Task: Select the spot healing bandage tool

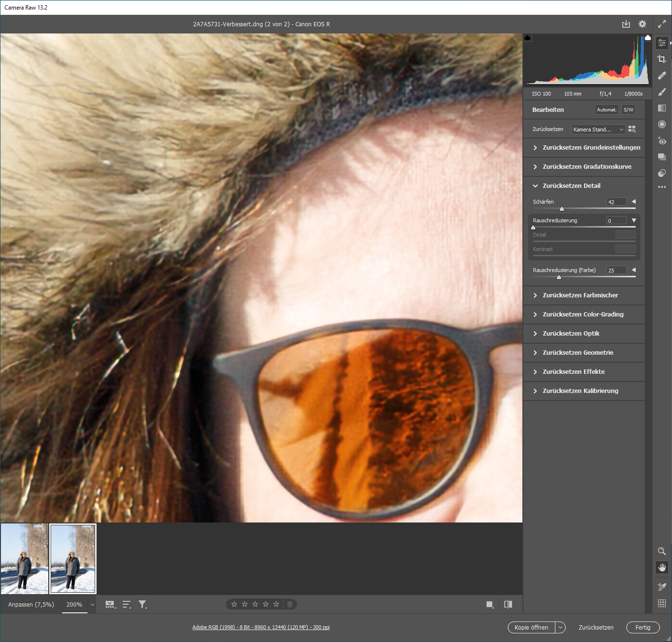Action: coord(661,76)
